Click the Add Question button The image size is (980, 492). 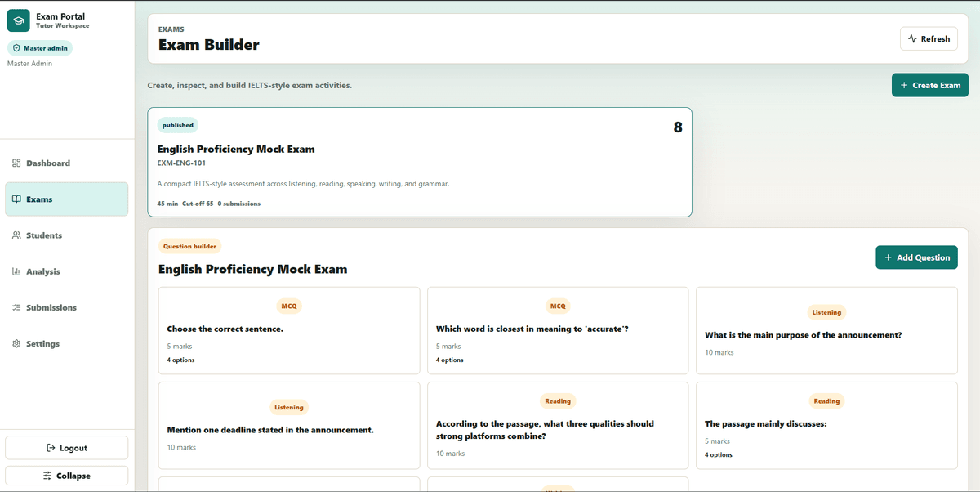click(x=916, y=257)
